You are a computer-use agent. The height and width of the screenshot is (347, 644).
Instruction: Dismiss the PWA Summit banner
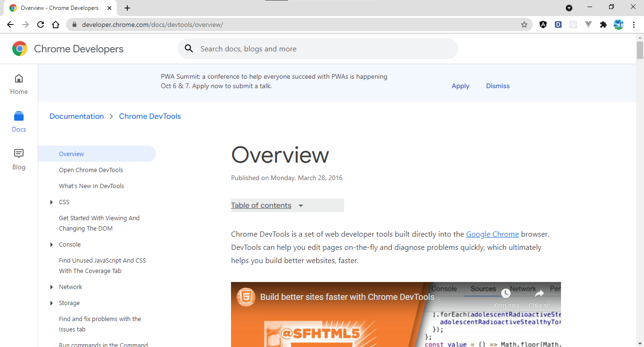[498, 86]
